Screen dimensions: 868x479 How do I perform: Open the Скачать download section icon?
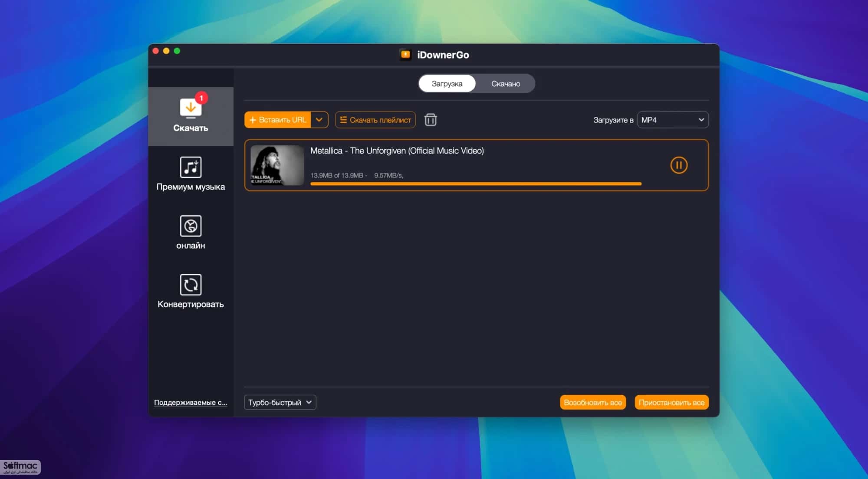tap(191, 108)
